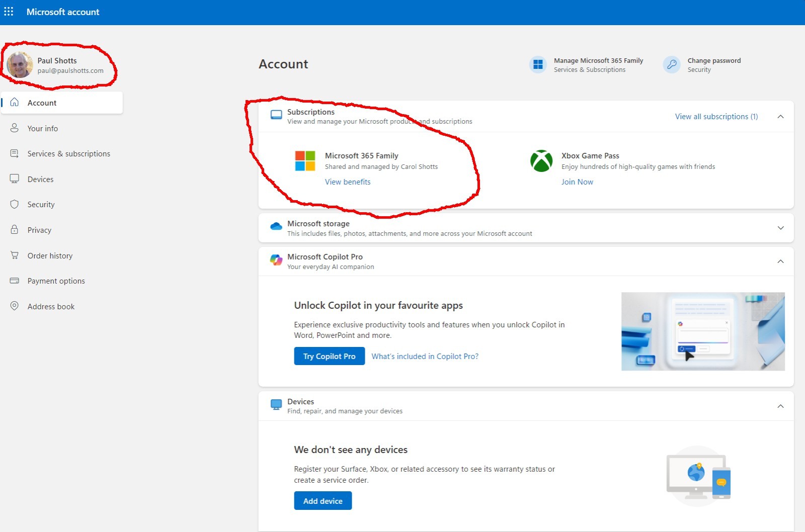This screenshot has width=805, height=532.
Task: Click the Privacy lock icon
Action: click(15, 230)
